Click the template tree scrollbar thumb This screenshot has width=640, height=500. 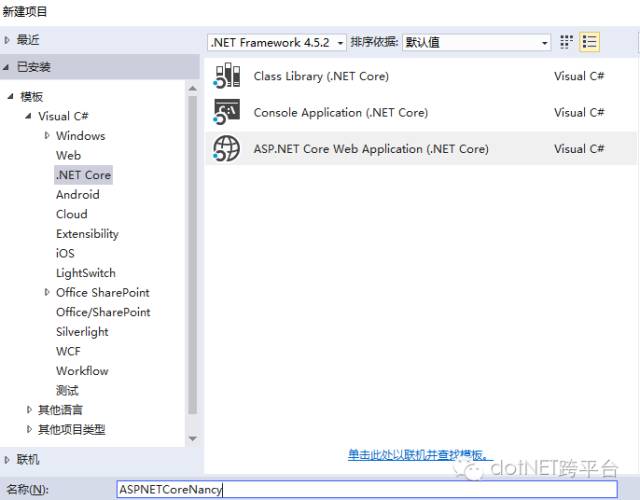coord(193,255)
